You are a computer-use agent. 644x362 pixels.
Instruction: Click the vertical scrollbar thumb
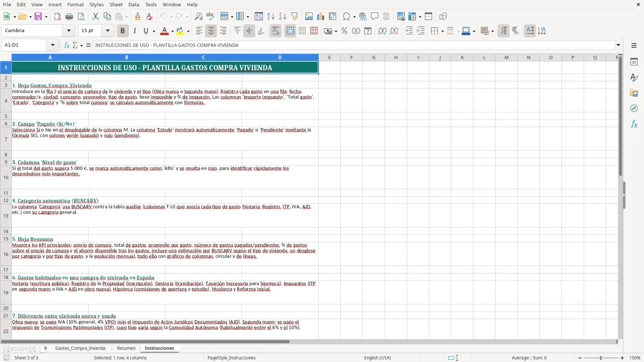(x=620, y=116)
